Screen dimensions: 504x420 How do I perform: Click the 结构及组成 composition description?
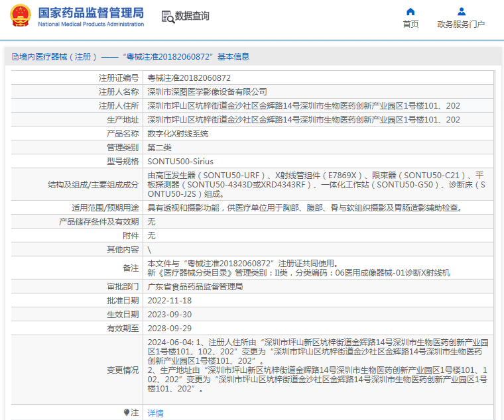coord(316,185)
